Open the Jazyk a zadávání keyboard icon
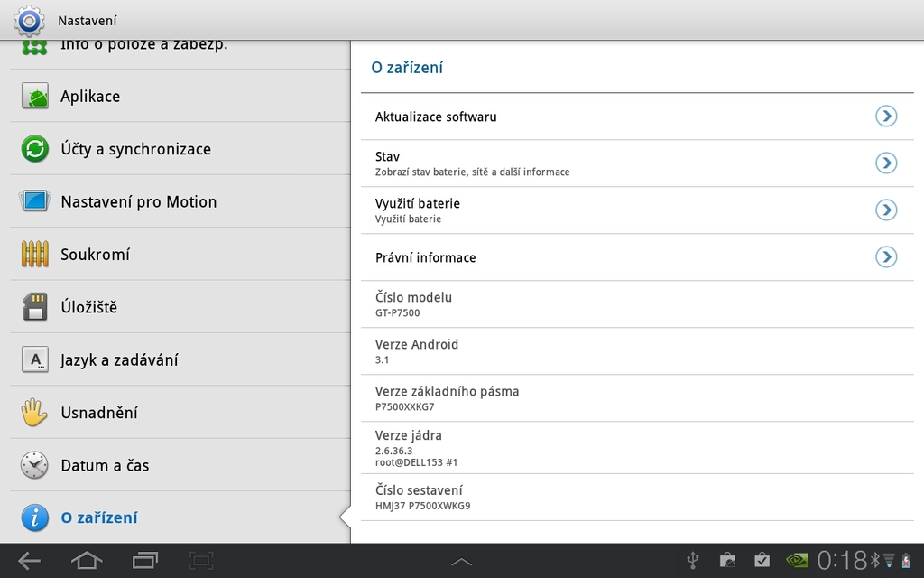924x578 pixels. click(x=34, y=359)
